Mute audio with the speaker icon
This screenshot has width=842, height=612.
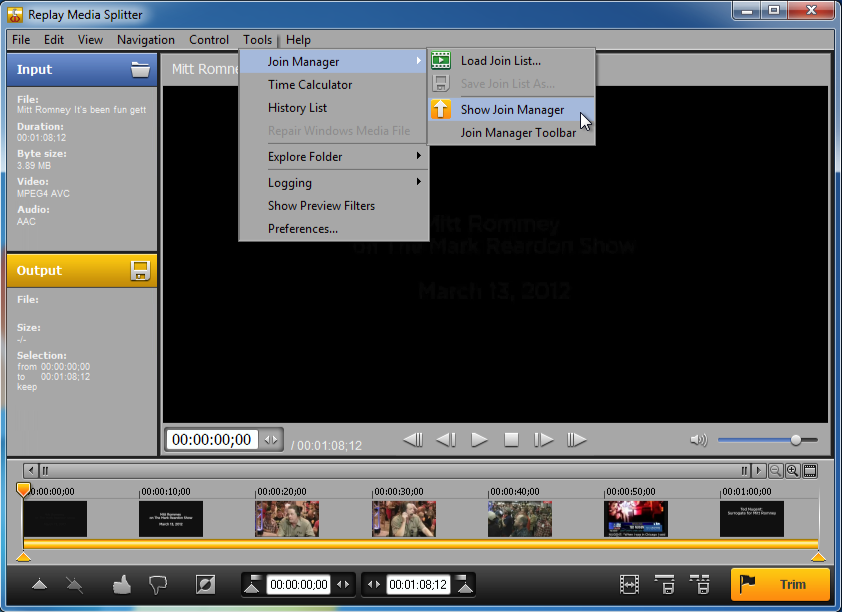point(698,440)
